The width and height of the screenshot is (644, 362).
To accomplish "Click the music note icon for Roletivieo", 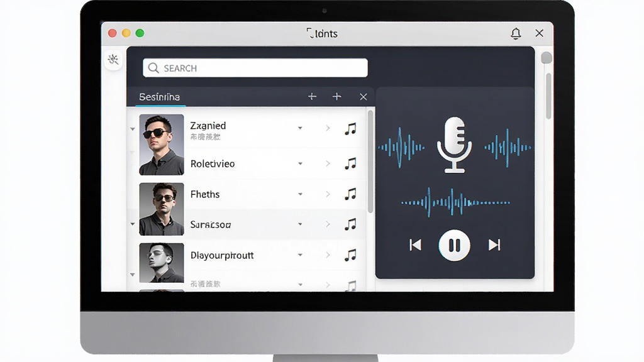I will click(350, 164).
